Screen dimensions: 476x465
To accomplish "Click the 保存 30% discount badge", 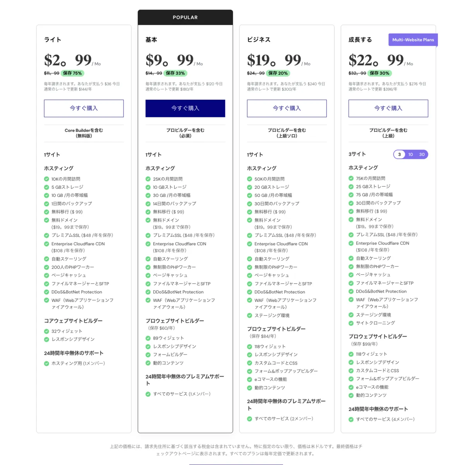I will point(379,73).
